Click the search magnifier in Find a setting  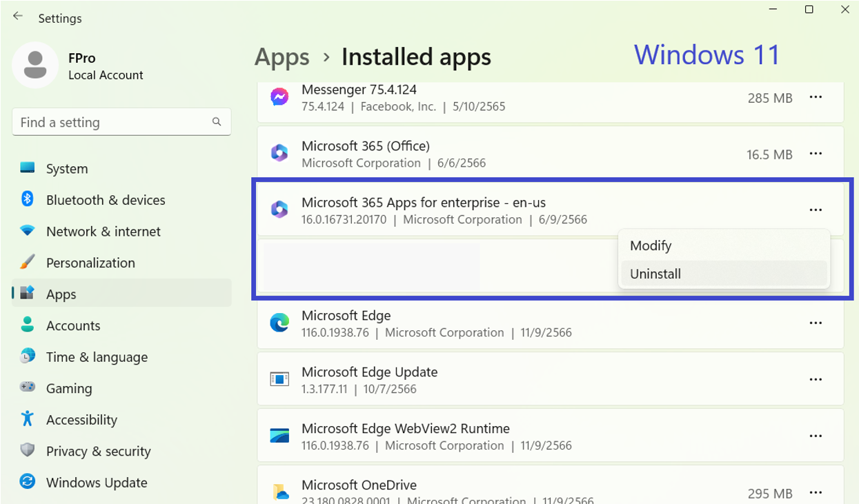(217, 122)
